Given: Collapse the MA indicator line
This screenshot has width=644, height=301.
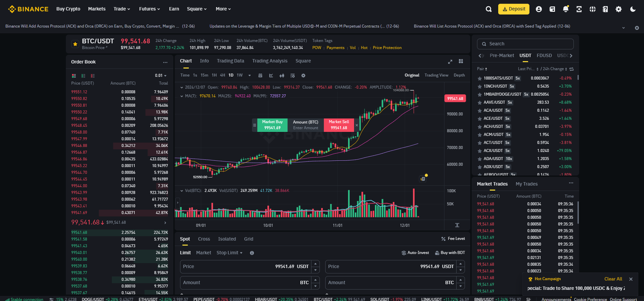Looking at the screenshot, I should click(182, 96).
